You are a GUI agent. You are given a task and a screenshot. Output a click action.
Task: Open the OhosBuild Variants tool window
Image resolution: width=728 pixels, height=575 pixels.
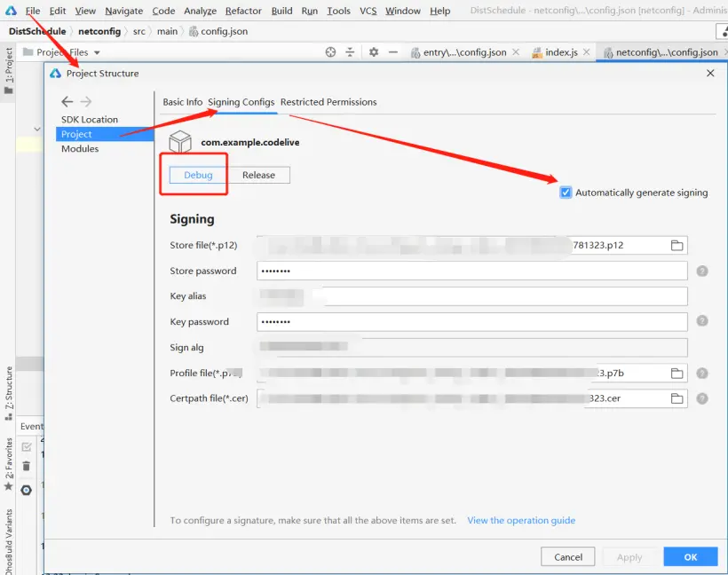click(x=8, y=542)
